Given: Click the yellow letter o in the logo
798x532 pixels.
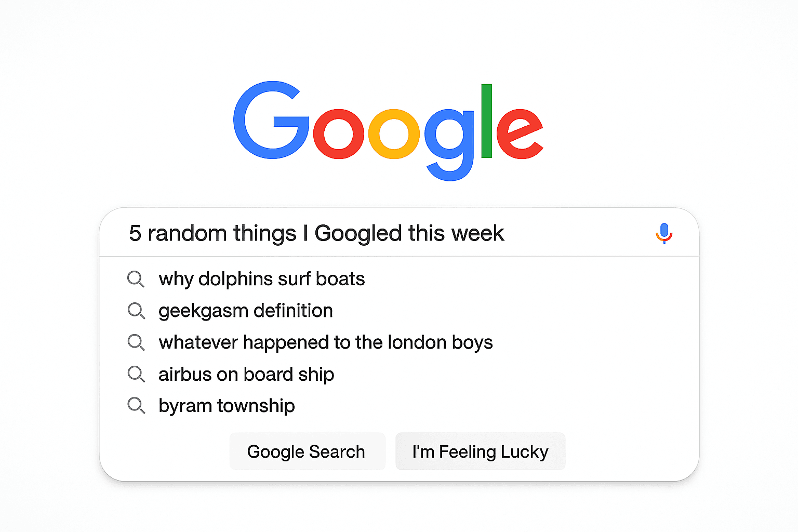Looking at the screenshot, I should coord(394,134).
